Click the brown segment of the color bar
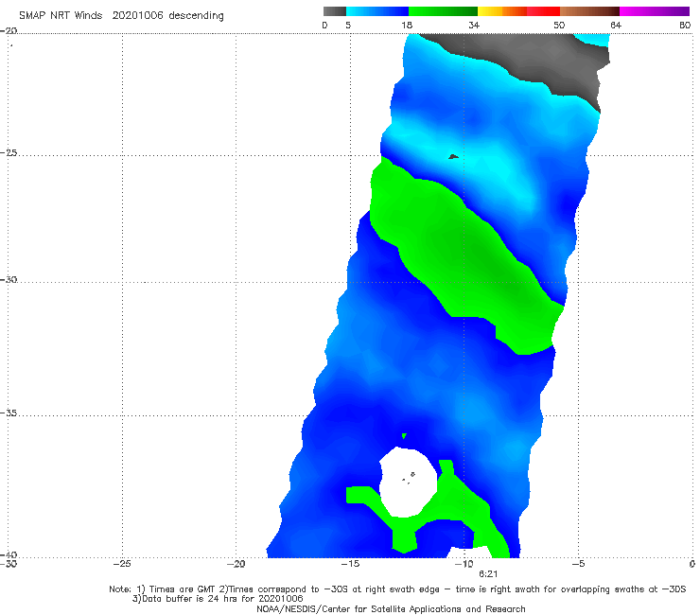The height and width of the screenshot is (615, 700). click(589, 11)
